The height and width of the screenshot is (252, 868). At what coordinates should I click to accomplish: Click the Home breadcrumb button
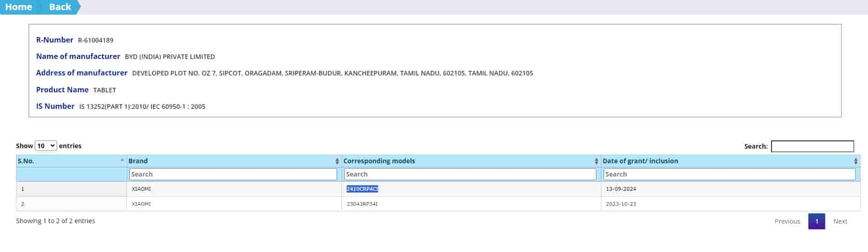click(19, 7)
